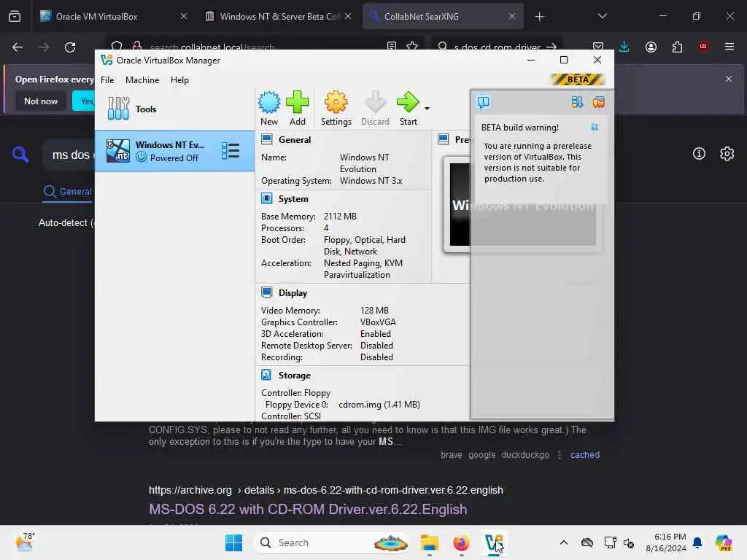Open the Help menu in VirtualBox

(179, 80)
